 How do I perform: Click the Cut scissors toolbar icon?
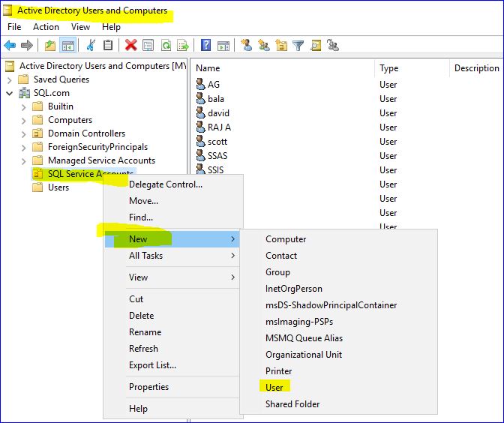[91, 46]
